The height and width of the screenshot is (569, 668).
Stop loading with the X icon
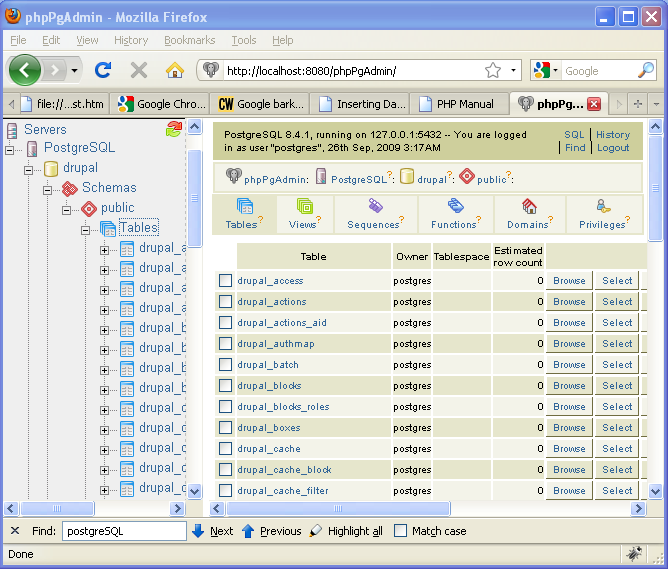(139, 70)
